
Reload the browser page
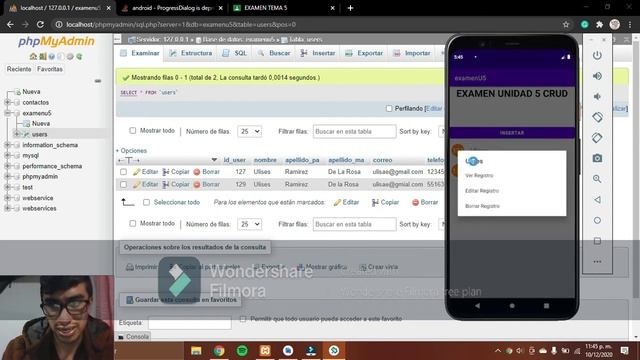pos(40,24)
